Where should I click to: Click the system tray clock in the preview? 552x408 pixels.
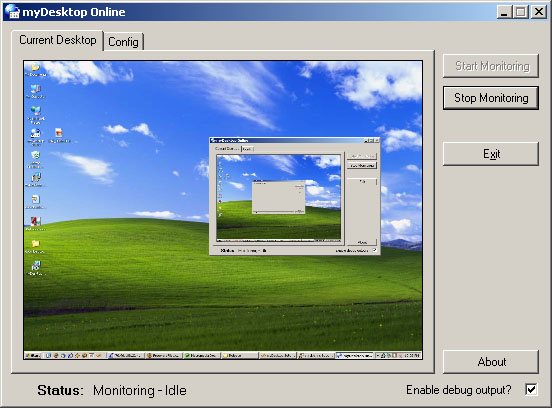pyautogui.click(x=413, y=356)
